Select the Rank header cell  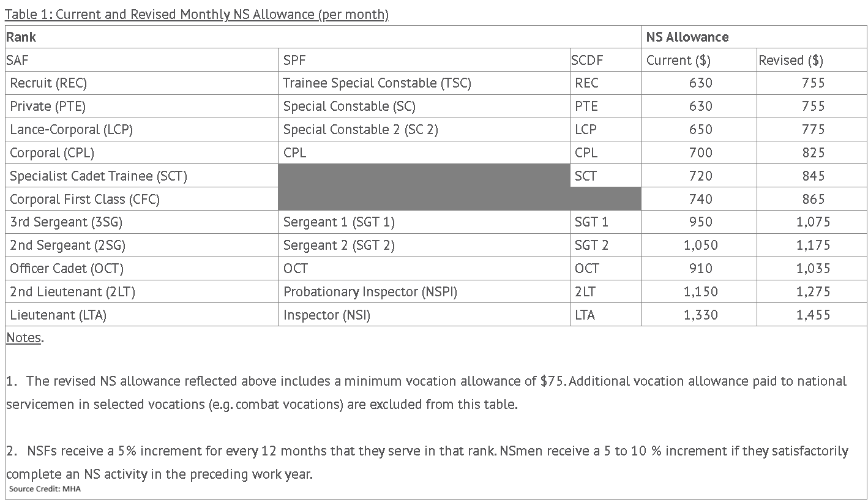[21, 37]
